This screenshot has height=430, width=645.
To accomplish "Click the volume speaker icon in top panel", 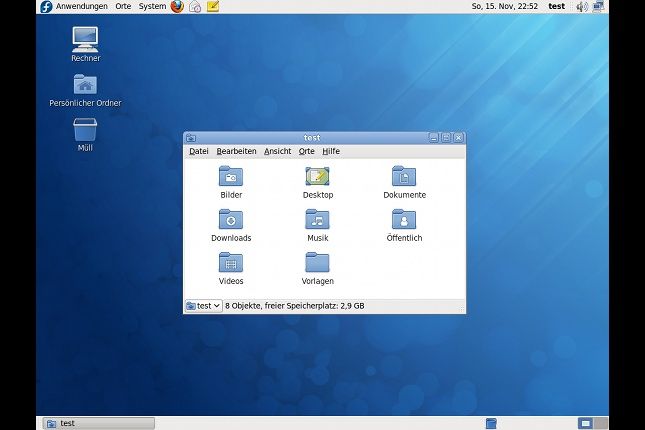I will click(580, 6).
